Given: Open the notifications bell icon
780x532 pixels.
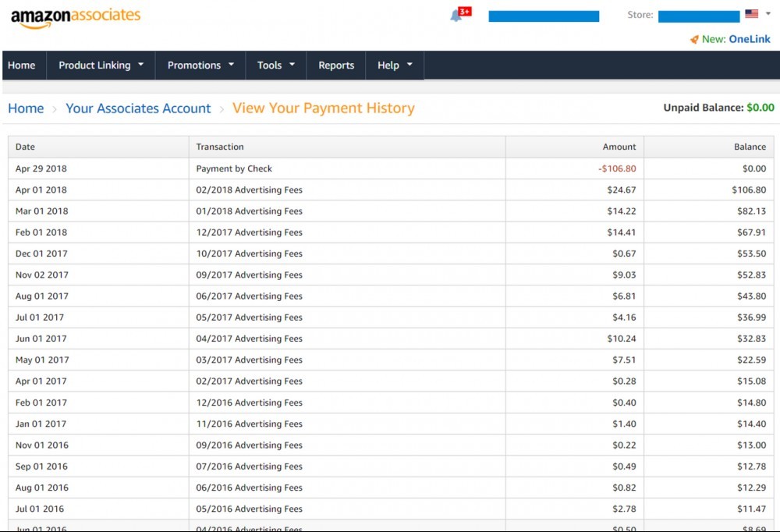Looking at the screenshot, I should pyautogui.click(x=456, y=16).
